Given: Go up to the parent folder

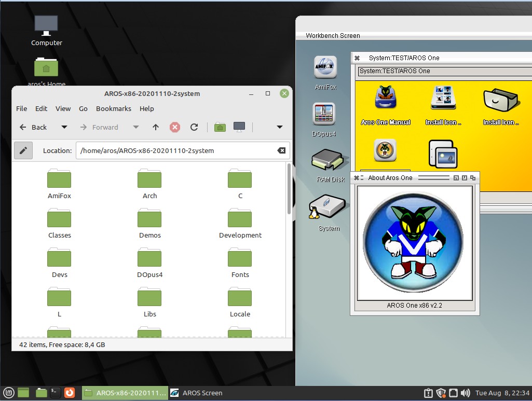Looking at the screenshot, I should point(156,127).
